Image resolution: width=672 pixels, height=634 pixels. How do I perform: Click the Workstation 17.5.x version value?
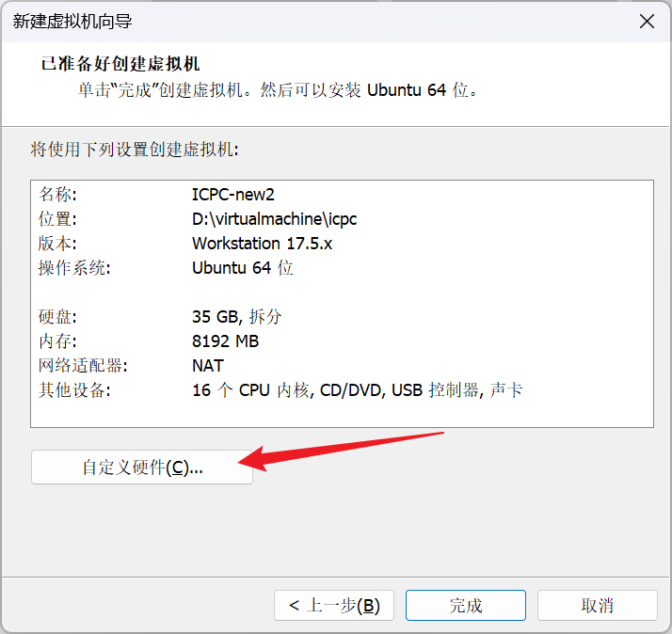(x=262, y=244)
